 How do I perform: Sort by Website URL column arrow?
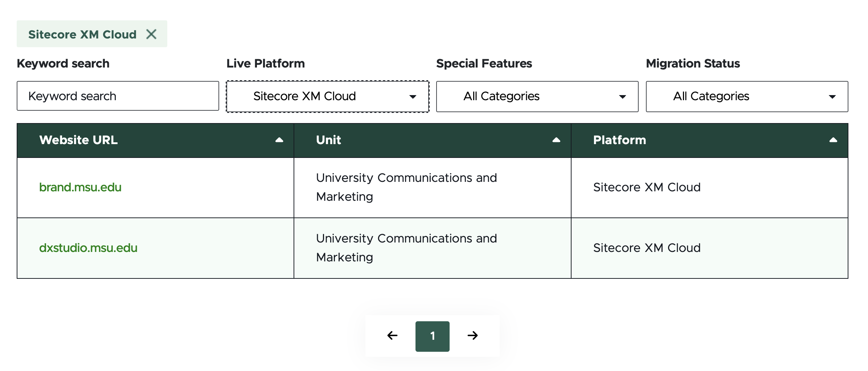pos(279,140)
